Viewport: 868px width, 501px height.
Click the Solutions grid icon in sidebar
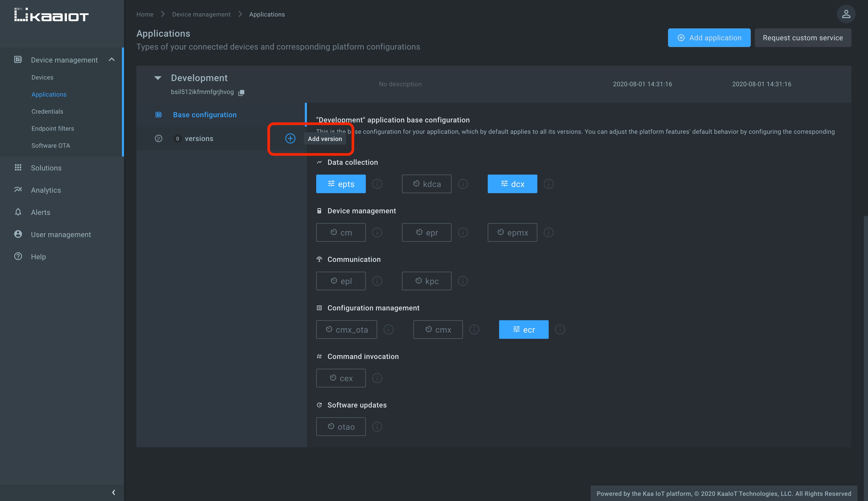[18, 167]
